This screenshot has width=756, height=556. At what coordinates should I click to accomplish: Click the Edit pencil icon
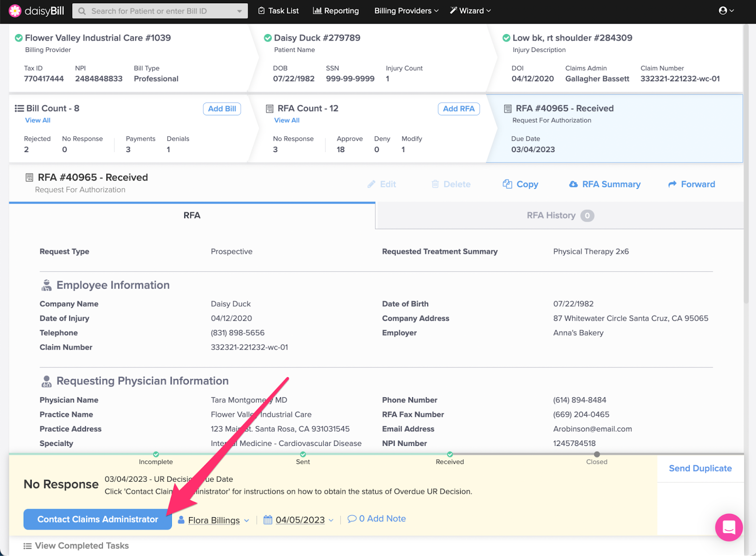tap(371, 184)
